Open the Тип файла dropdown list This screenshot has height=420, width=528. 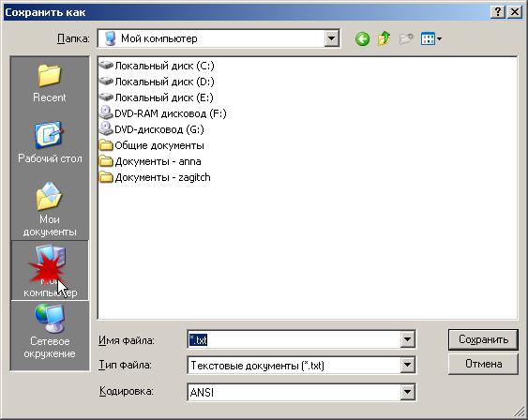pos(407,365)
